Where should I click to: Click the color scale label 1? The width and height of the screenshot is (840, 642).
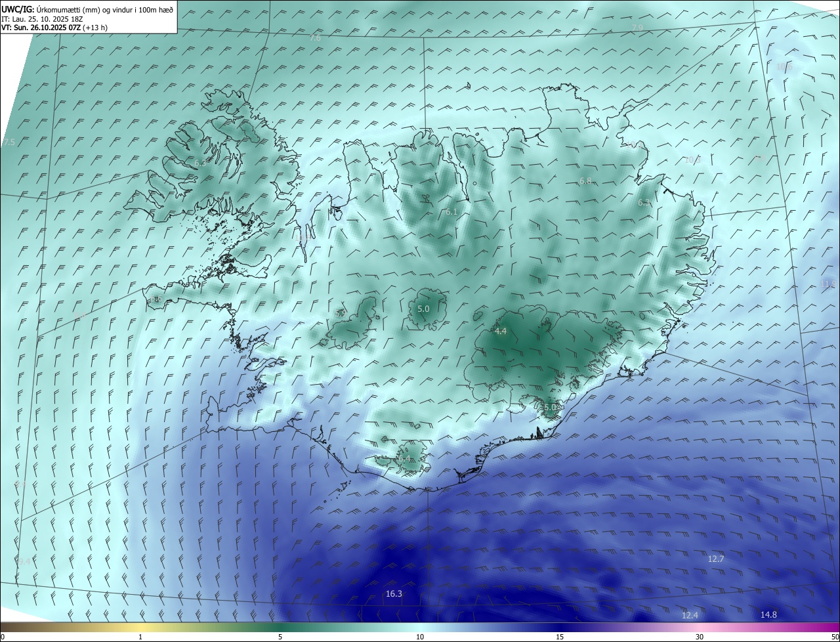coord(140,637)
